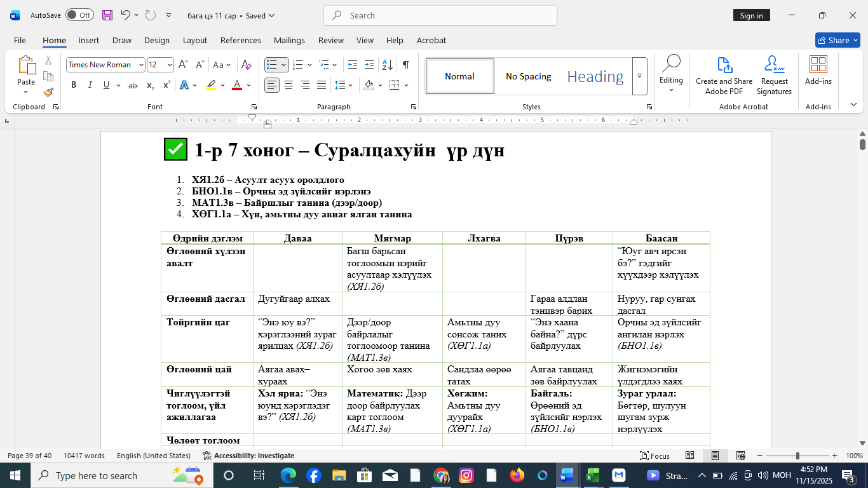Toggle center text alignment

tap(288, 85)
